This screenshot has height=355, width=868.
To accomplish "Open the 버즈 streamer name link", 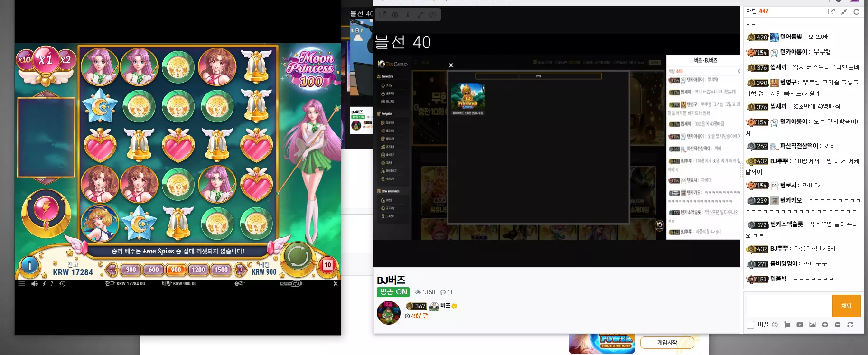I will point(445,306).
